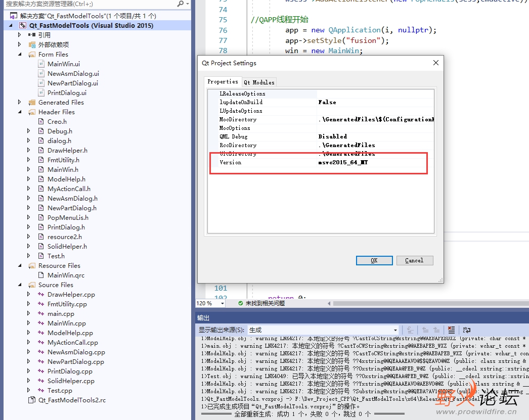529x420 pixels.
Task: Click the 外部依赖项 external dependencies icon
Action: click(x=32, y=45)
